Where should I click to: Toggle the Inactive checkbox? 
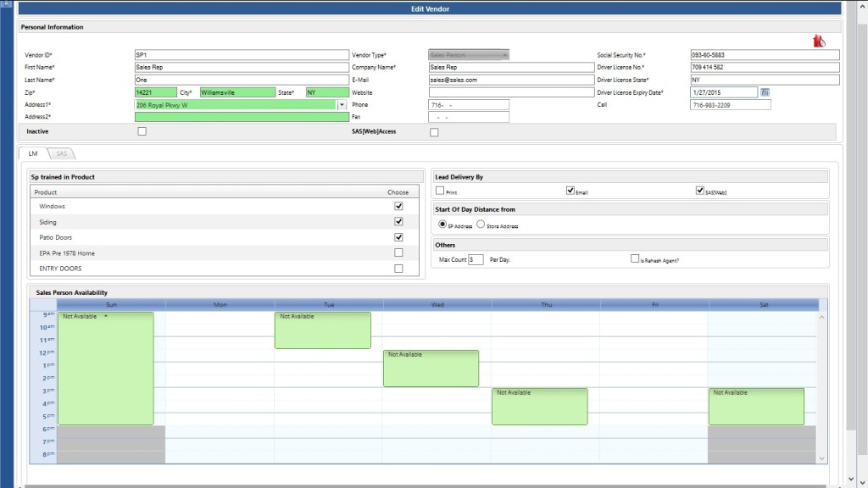point(142,131)
